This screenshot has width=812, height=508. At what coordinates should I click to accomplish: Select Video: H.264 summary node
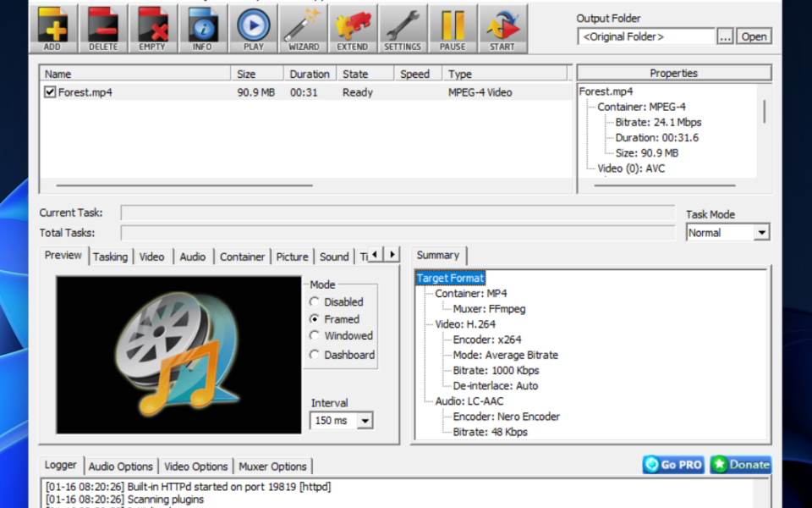point(465,324)
